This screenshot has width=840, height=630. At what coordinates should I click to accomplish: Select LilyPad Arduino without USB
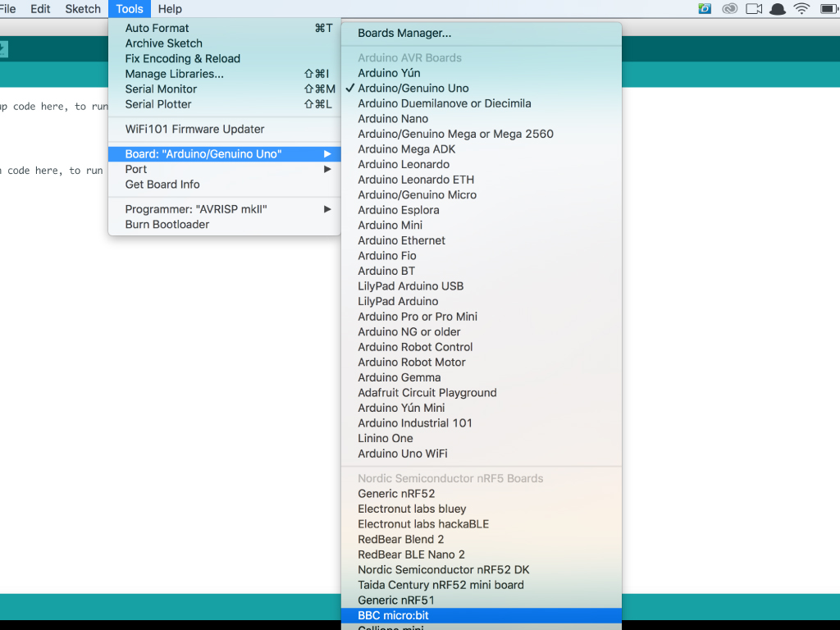[481, 302]
